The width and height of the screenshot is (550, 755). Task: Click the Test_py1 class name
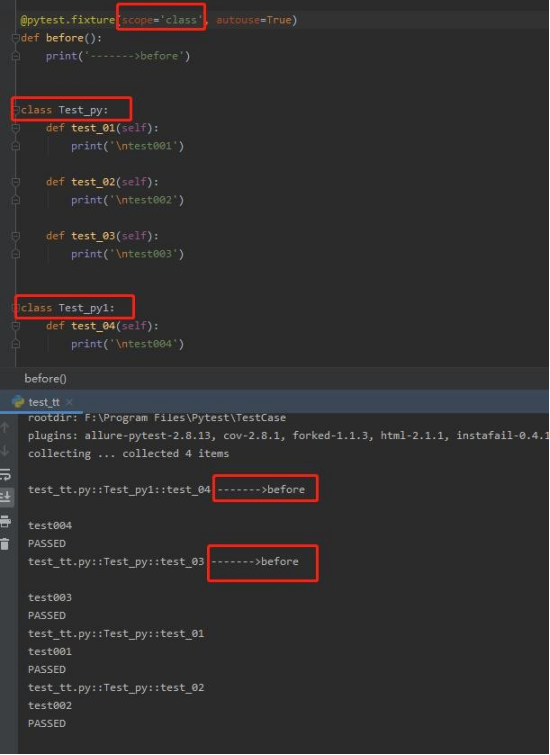click(x=84, y=308)
